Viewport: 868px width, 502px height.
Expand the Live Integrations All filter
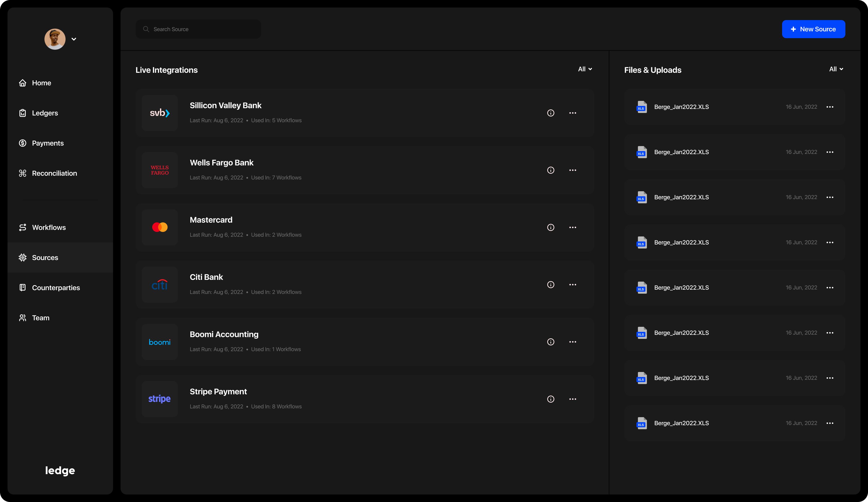[584, 69]
